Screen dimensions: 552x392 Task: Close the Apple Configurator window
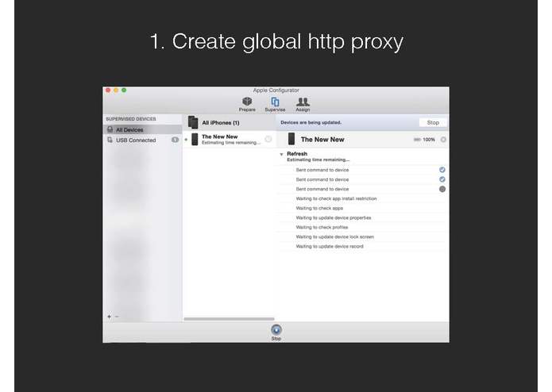click(x=108, y=90)
